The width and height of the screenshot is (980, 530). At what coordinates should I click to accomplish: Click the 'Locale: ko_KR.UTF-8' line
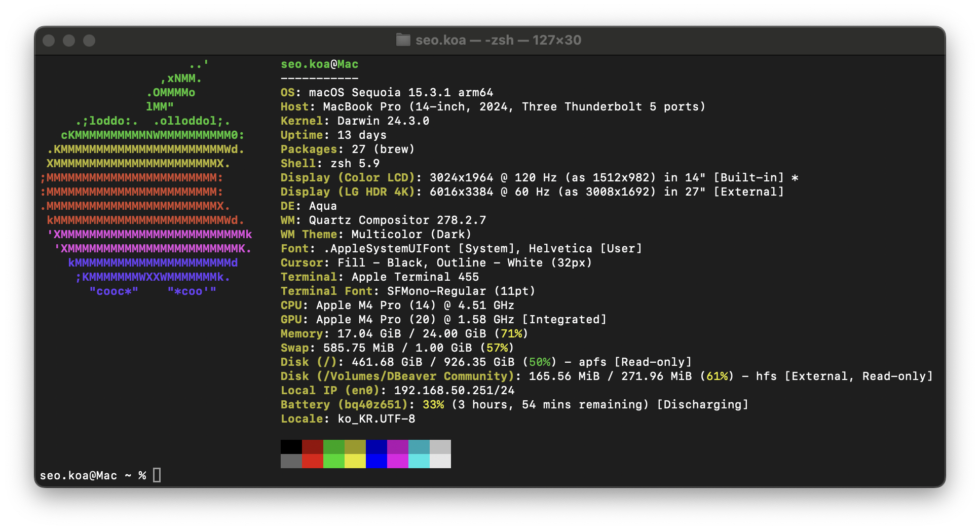[x=348, y=419]
